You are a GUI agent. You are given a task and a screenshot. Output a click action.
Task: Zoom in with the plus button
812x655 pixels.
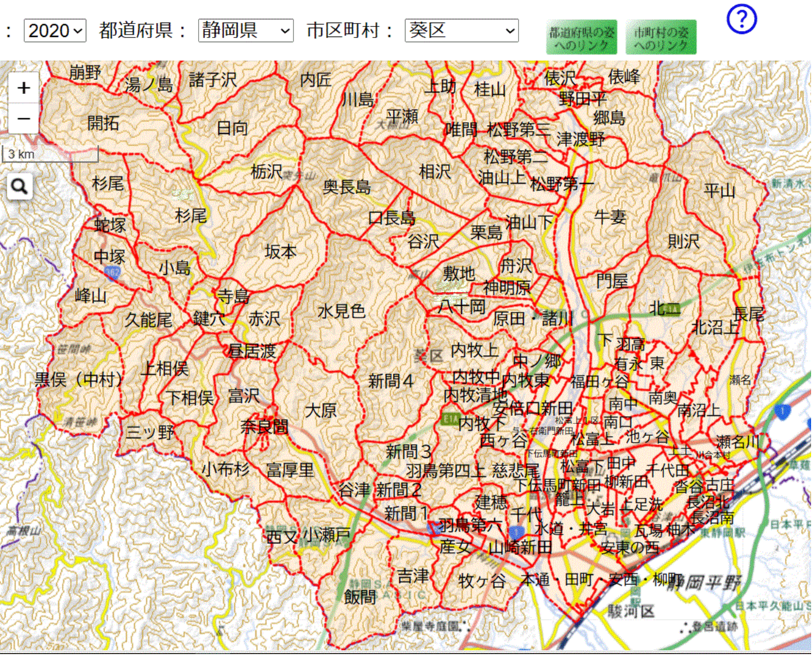click(x=24, y=88)
